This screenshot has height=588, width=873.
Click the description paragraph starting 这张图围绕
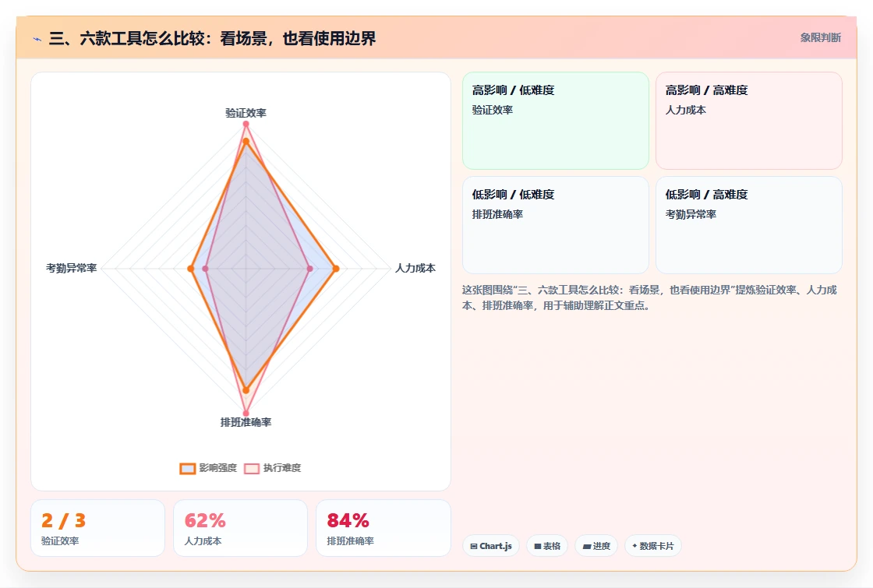[649, 298]
